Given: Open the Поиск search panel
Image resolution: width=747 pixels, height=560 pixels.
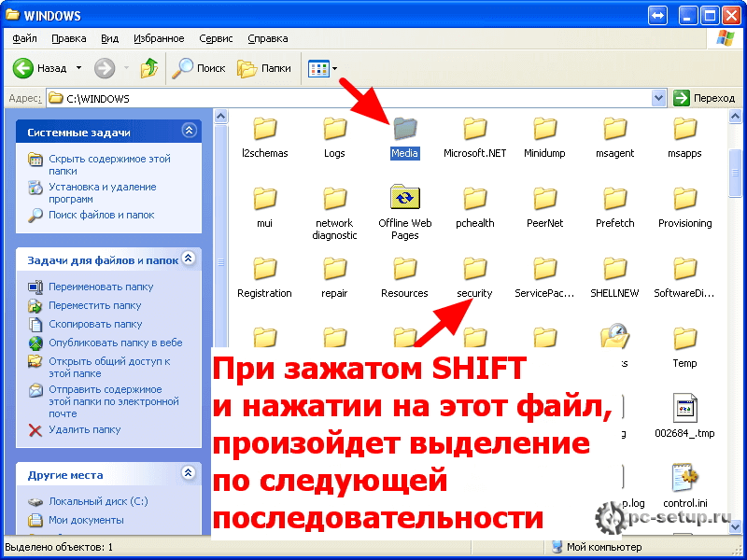Looking at the screenshot, I should pyautogui.click(x=199, y=68).
